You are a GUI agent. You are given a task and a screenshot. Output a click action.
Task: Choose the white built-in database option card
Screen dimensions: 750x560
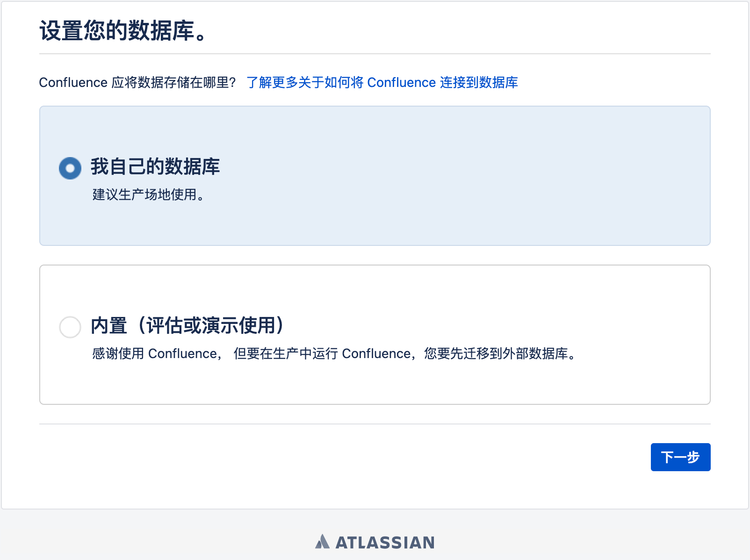click(375, 335)
